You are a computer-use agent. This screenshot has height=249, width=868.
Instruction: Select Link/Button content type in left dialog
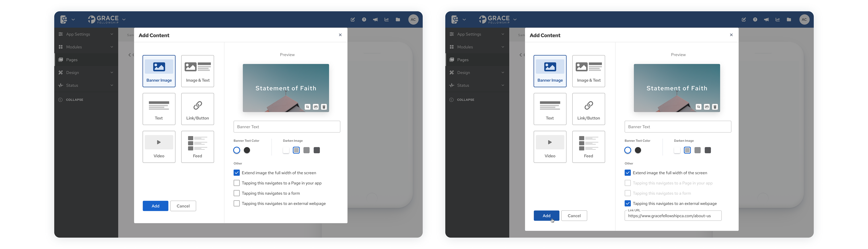pyautogui.click(x=198, y=109)
